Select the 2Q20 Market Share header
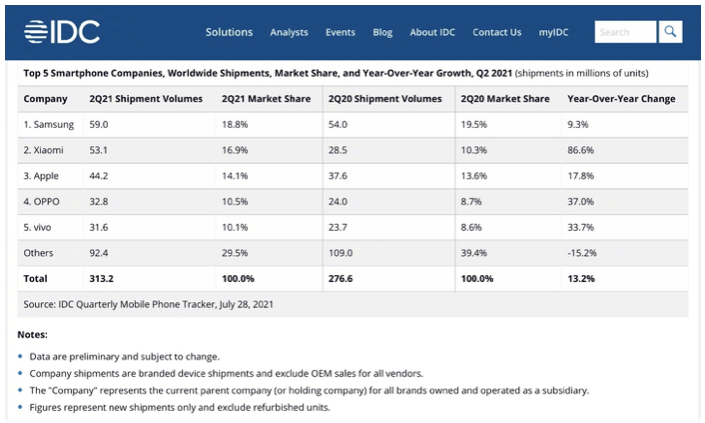This screenshot has height=423, width=705. click(x=505, y=99)
